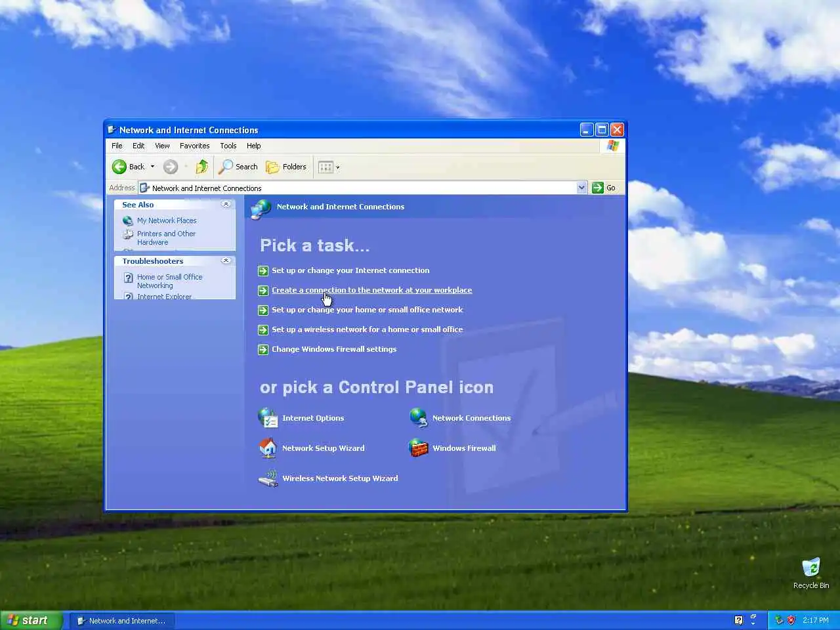Click the Back arrow icon
Viewport: 840px width, 630px height.
119,167
